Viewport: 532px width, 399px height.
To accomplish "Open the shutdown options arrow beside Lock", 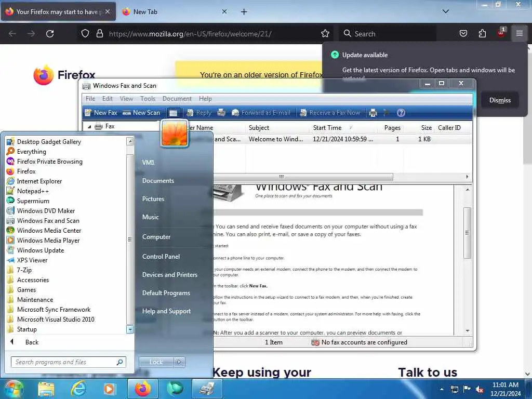I will (x=179, y=362).
